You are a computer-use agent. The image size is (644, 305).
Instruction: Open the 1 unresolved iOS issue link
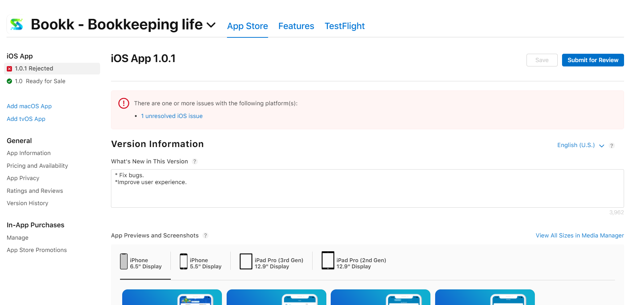coord(172,116)
